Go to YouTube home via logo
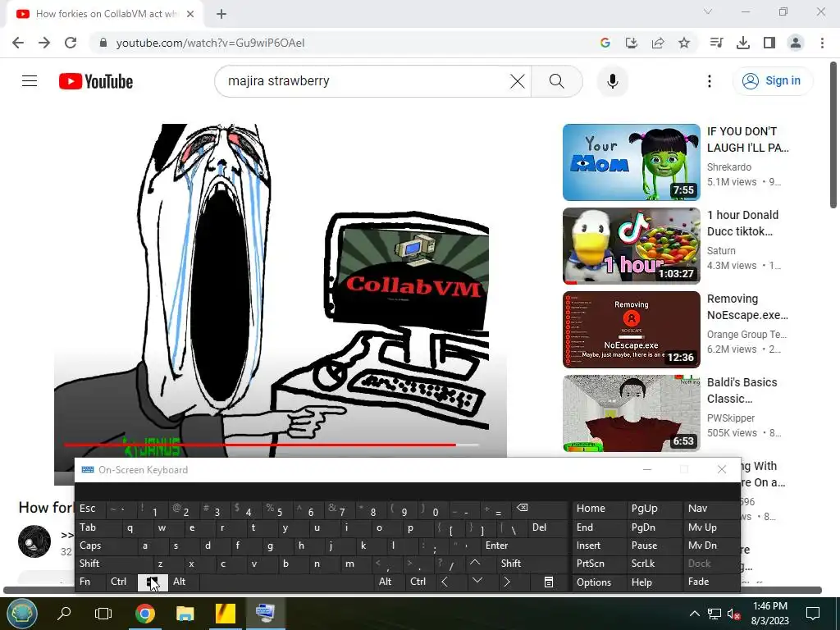The width and height of the screenshot is (840, 630). [96, 81]
